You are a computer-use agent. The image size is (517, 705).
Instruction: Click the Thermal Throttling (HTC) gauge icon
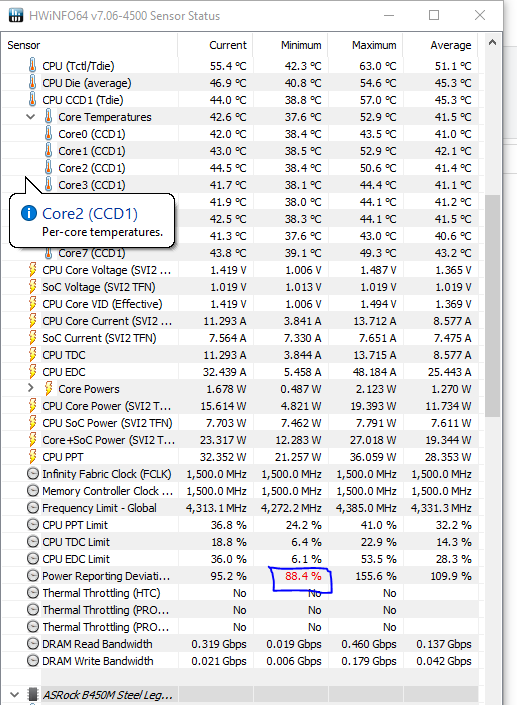[32, 593]
